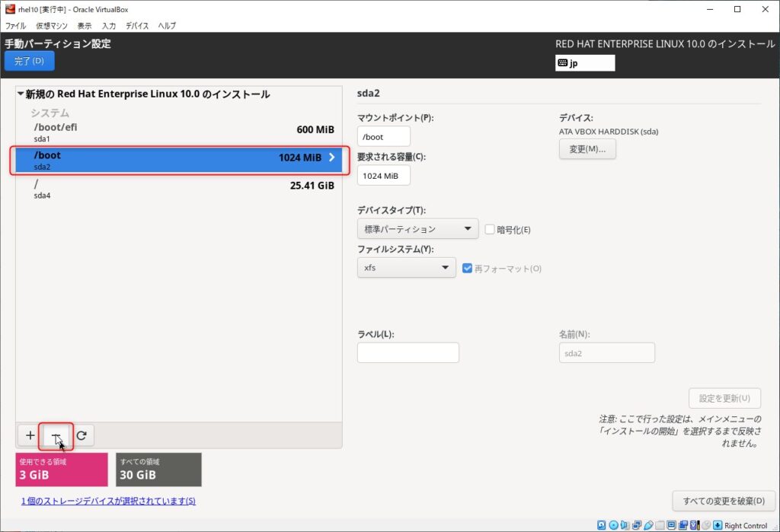Open the デバイス menu

tap(137, 26)
